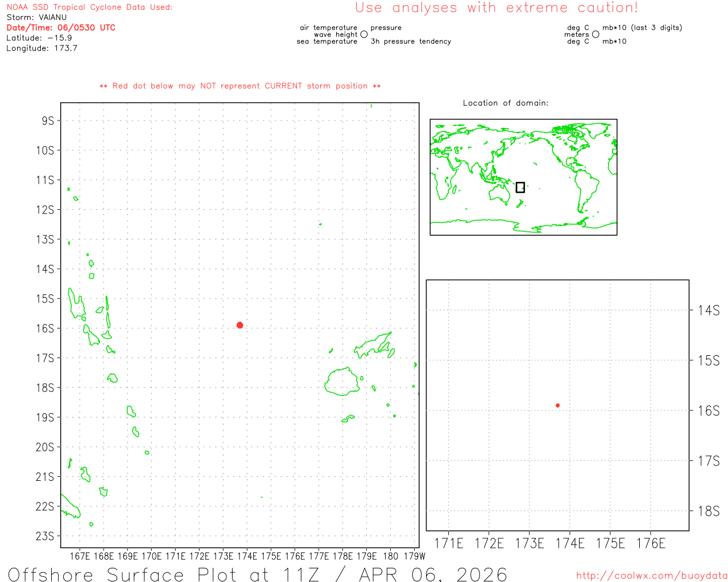This screenshot has height=582, width=728.
Task: Open the coolwx.com buoydata link
Action: [651, 576]
